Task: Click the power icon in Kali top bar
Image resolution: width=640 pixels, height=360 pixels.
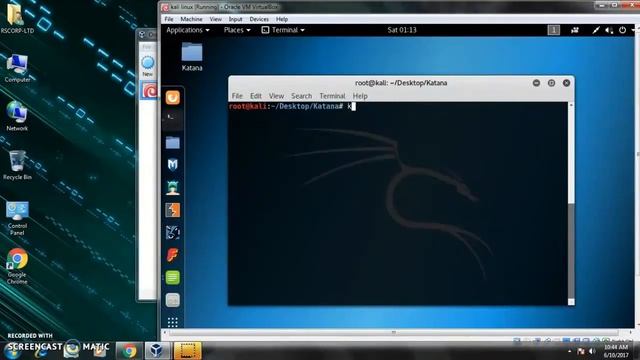Action: [622, 30]
